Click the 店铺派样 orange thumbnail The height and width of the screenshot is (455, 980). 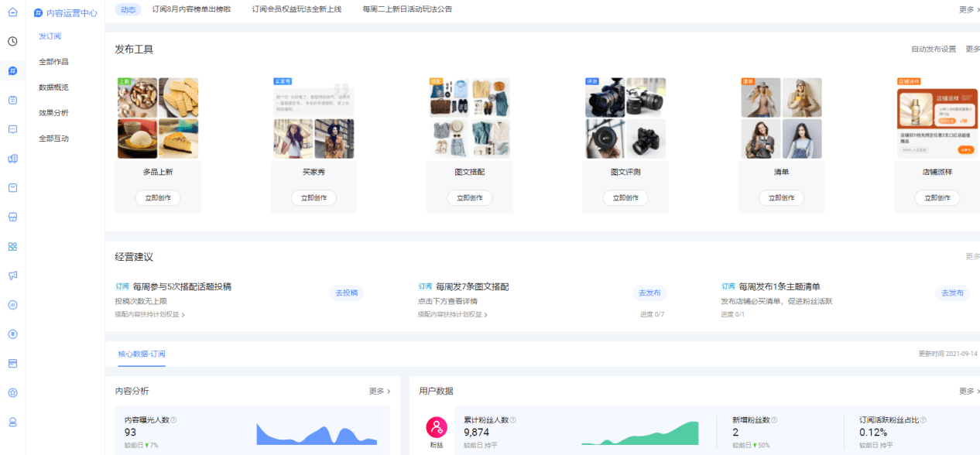(x=937, y=118)
